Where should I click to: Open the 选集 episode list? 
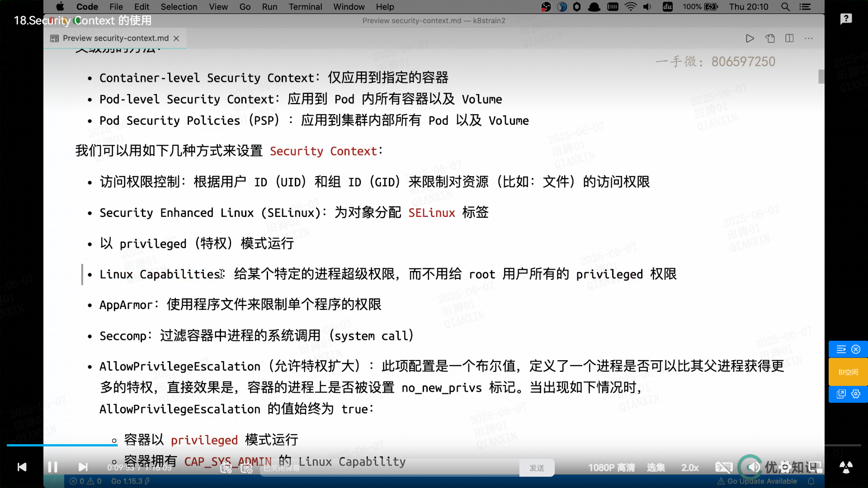coord(656,468)
